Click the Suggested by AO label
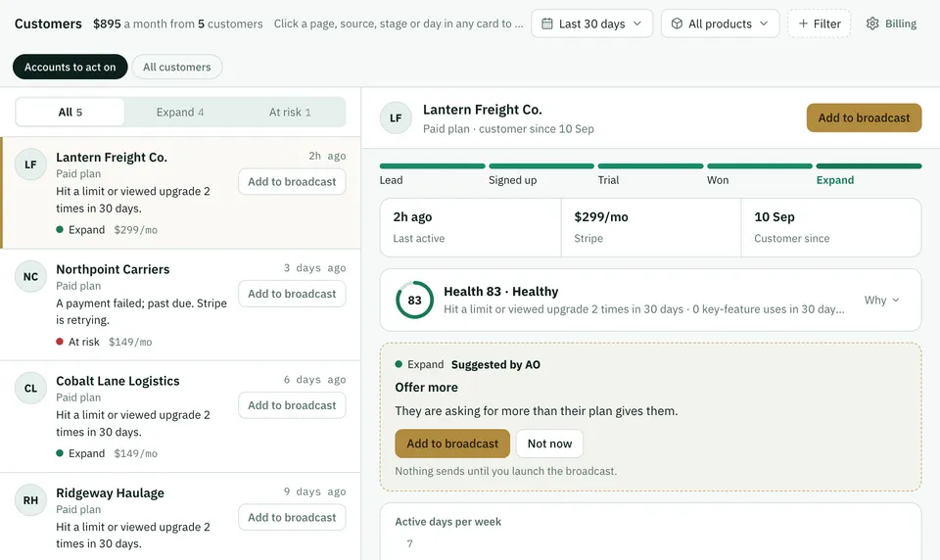The width and height of the screenshot is (940, 560). coord(495,364)
